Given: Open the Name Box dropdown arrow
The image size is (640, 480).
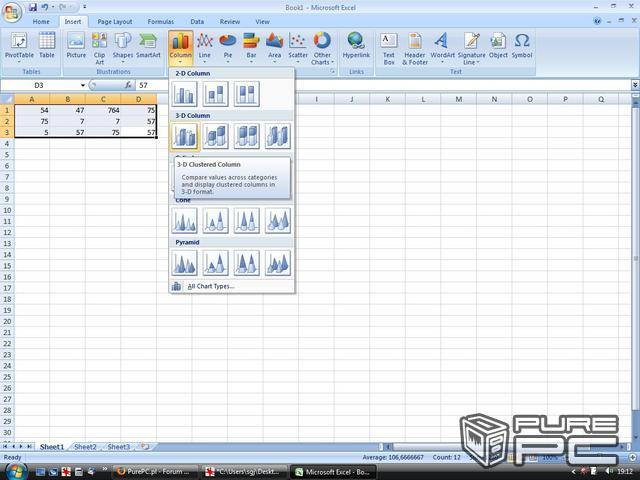Looking at the screenshot, I should [82, 86].
